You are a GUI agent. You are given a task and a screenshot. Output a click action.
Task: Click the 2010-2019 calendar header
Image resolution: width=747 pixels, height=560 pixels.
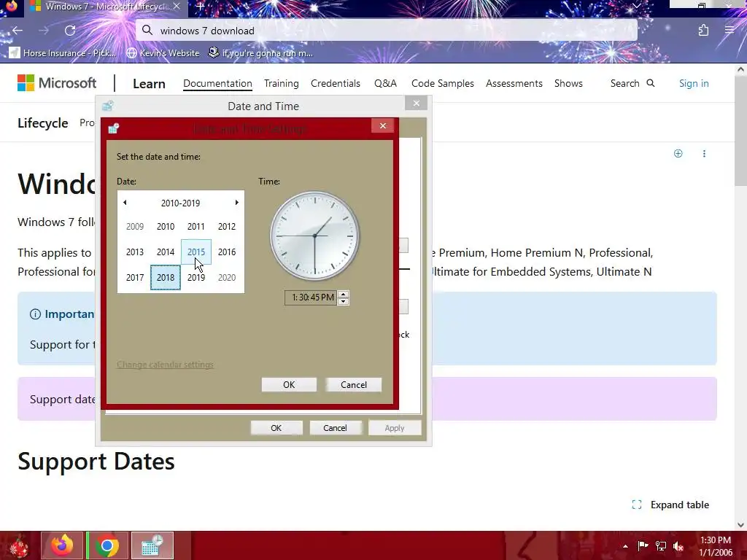pos(181,203)
